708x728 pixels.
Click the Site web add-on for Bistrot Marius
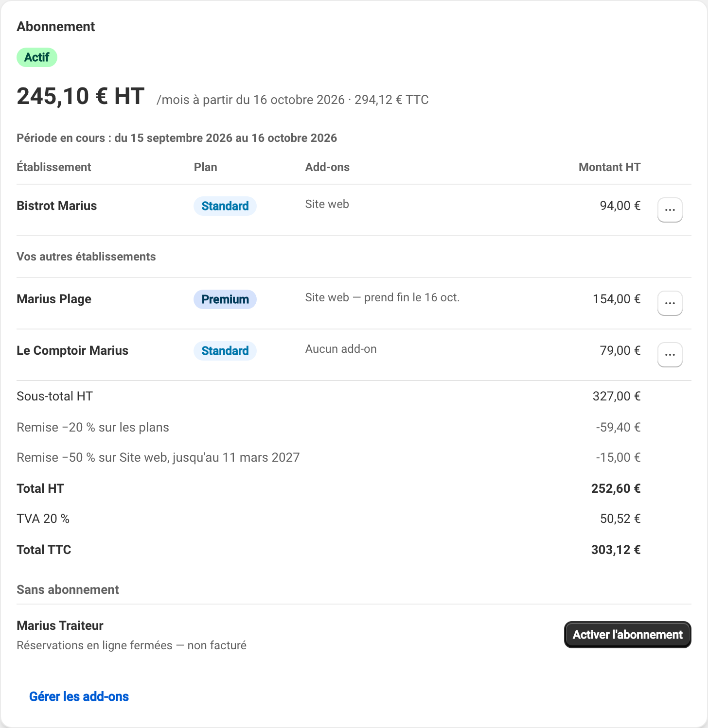point(327,204)
